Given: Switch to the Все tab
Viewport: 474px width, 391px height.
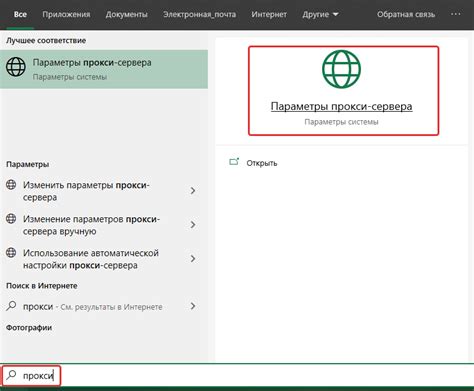Looking at the screenshot, I should click(20, 15).
